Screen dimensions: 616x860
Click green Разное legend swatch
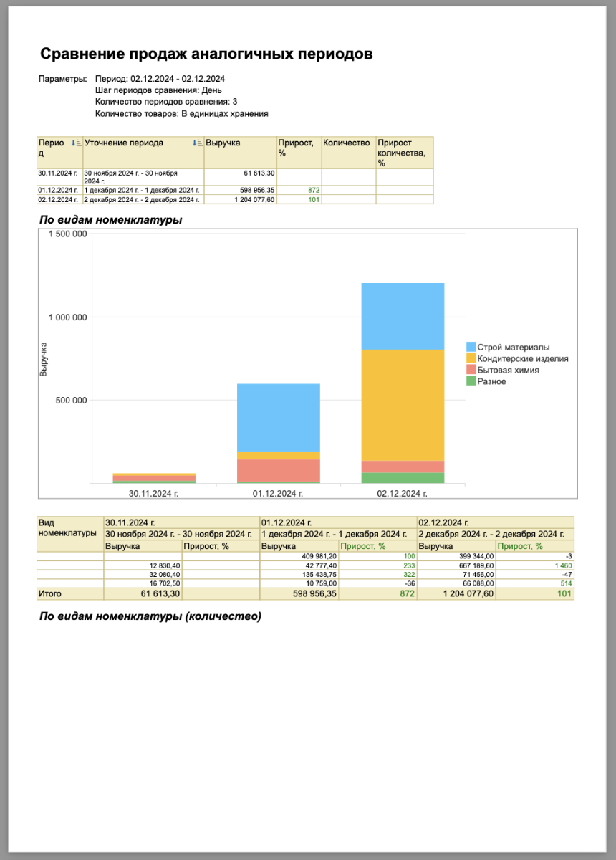click(471, 381)
